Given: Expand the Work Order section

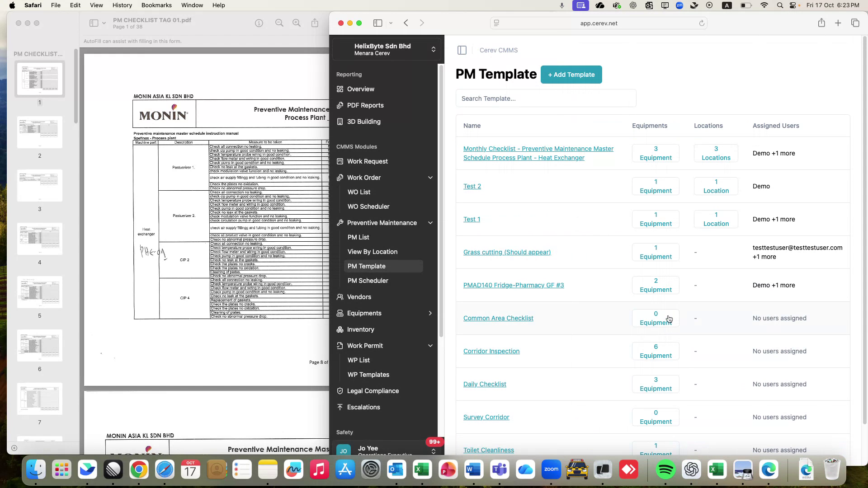Looking at the screenshot, I should (x=430, y=178).
